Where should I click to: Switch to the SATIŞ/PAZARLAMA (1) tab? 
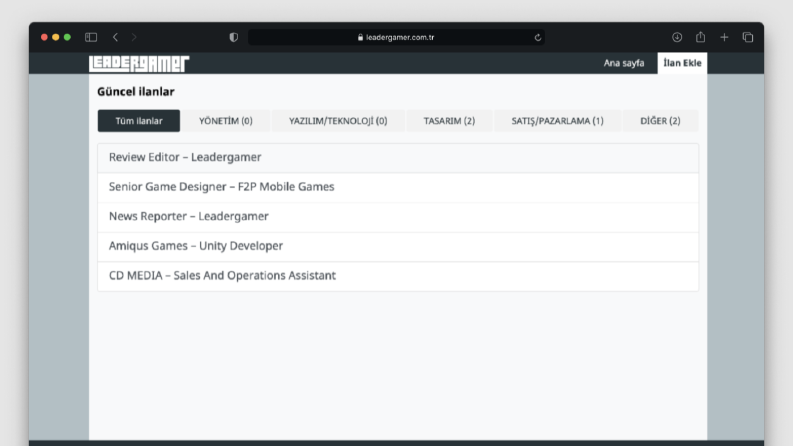[557, 121]
